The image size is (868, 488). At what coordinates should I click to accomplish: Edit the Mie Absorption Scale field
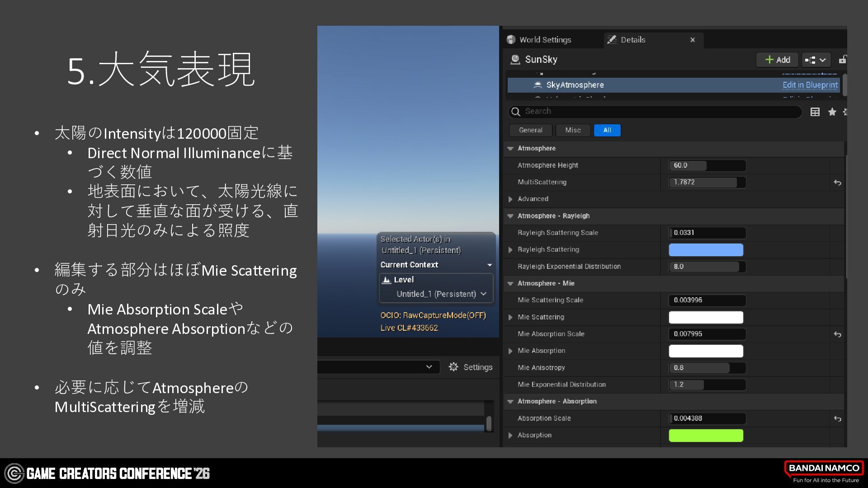(707, 334)
